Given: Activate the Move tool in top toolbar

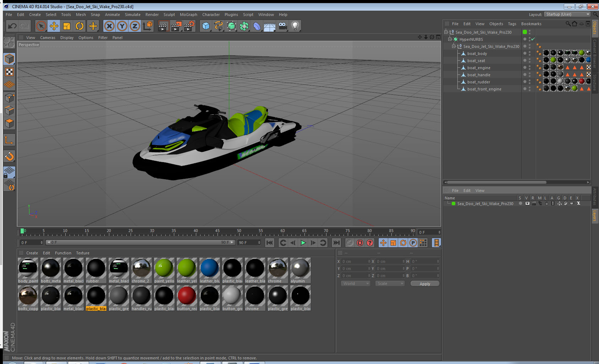Looking at the screenshot, I should [54, 26].
